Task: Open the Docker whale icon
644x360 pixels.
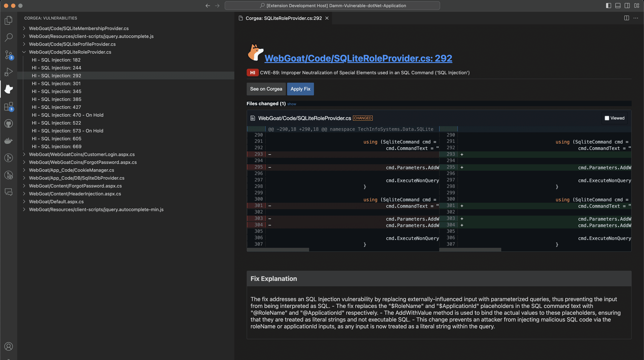Action: point(9,141)
